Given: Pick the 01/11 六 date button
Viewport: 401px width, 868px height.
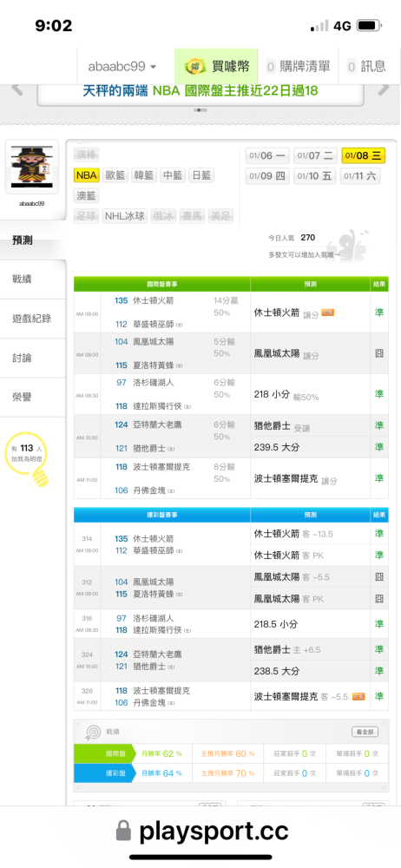Looking at the screenshot, I should (360, 176).
